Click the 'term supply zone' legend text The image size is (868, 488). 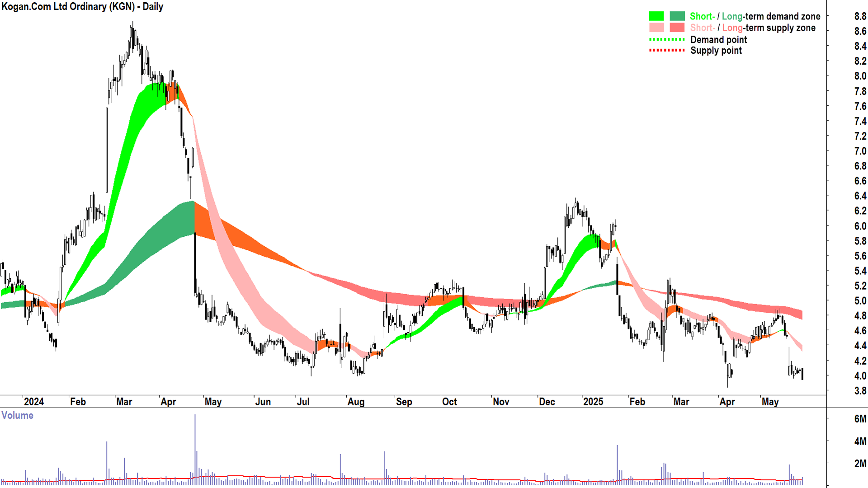[x=780, y=28]
